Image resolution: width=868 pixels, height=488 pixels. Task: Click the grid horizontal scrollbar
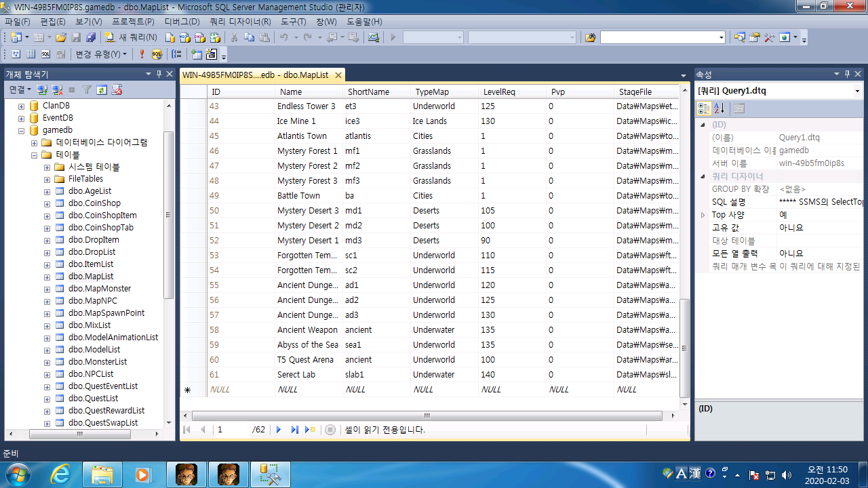[427, 416]
